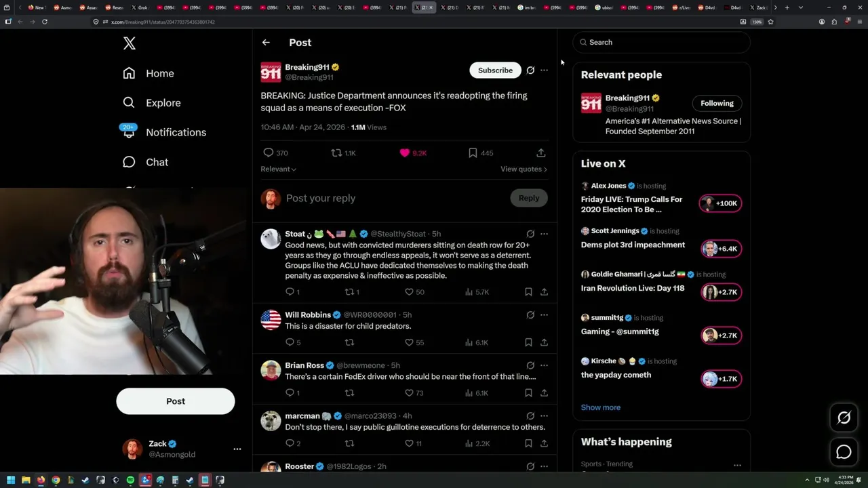Like the Will Robbins reply
The image size is (868, 488).
(x=409, y=342)
